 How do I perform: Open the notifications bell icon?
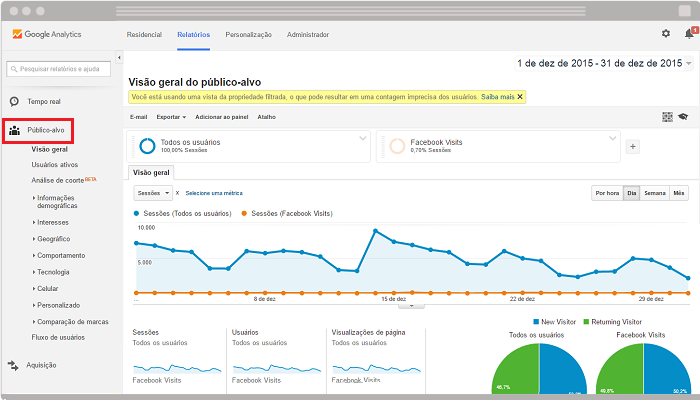click(x=689, y=33)
